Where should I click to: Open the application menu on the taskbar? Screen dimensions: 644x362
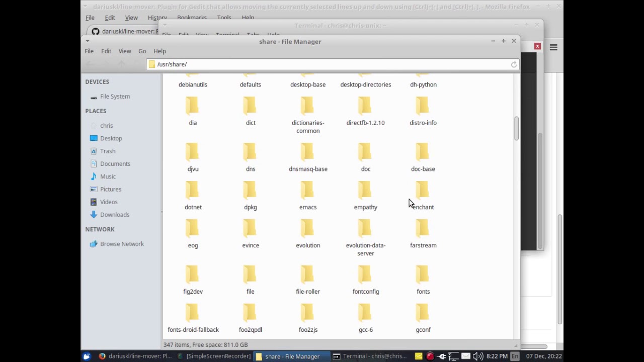[x=87, y=356]
